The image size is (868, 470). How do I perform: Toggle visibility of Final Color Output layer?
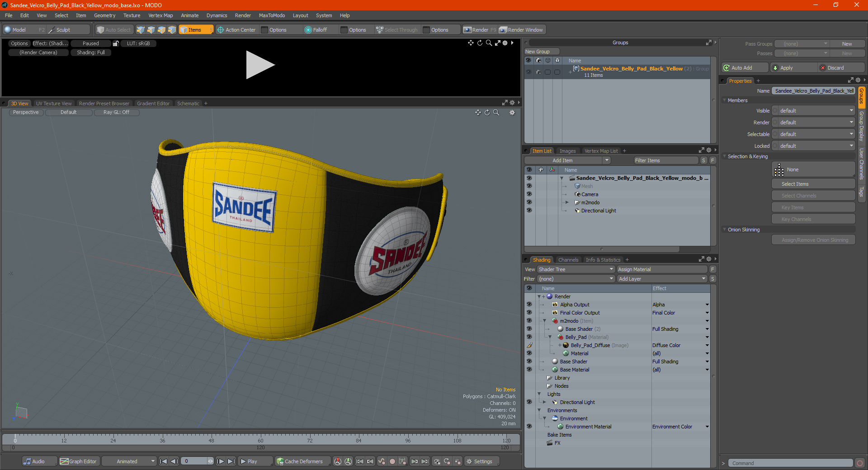coord(529,313)
